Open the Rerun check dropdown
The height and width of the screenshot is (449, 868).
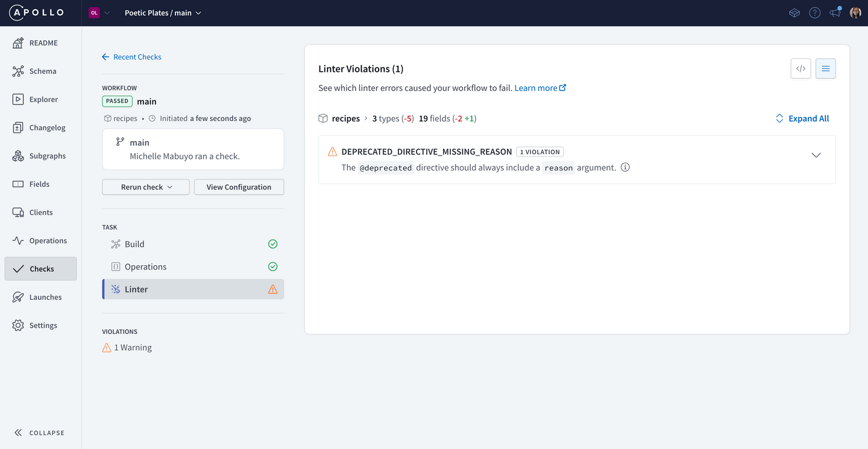pyautogui.click(x=146, y=187)
